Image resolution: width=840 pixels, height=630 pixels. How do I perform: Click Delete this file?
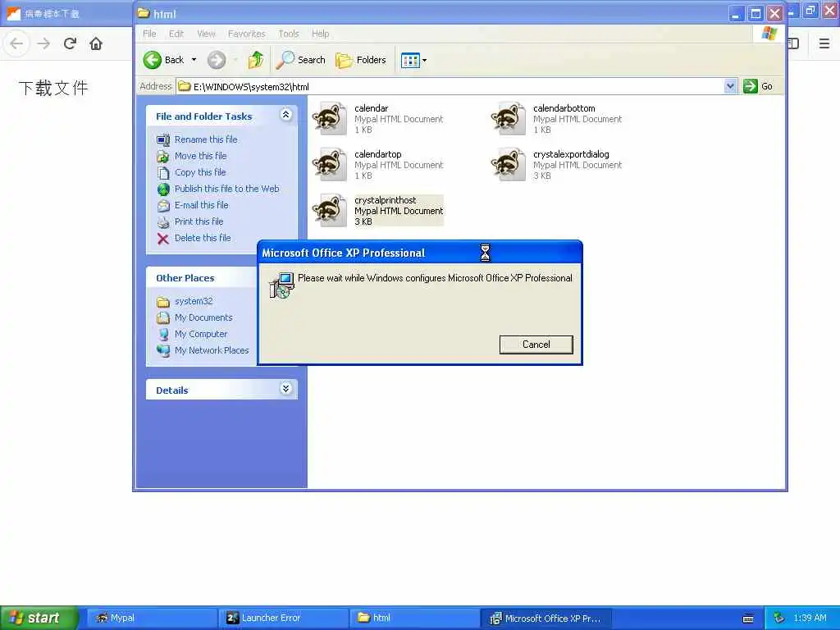(x=203, y=238)
